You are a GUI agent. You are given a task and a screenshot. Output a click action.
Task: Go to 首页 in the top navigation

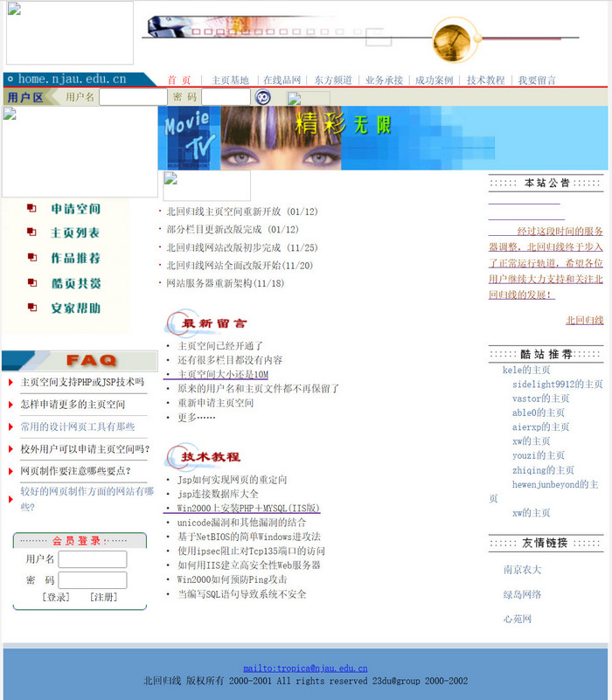[x=179, y=80]
